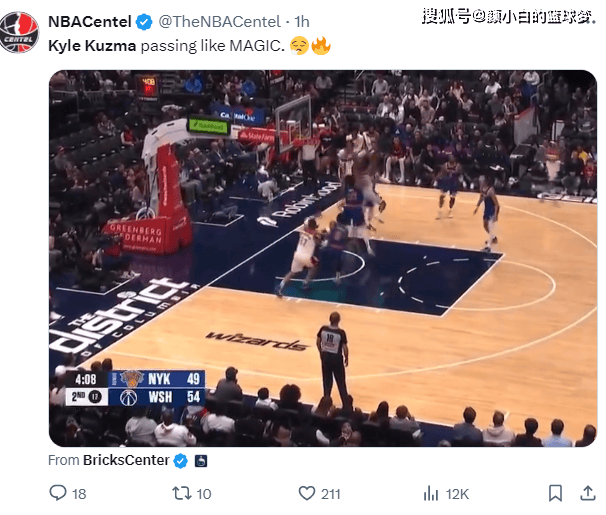The width and height of the screenshot is (606, 515).
Task: Open BricksCenter source account link
Action: point(126,460)
